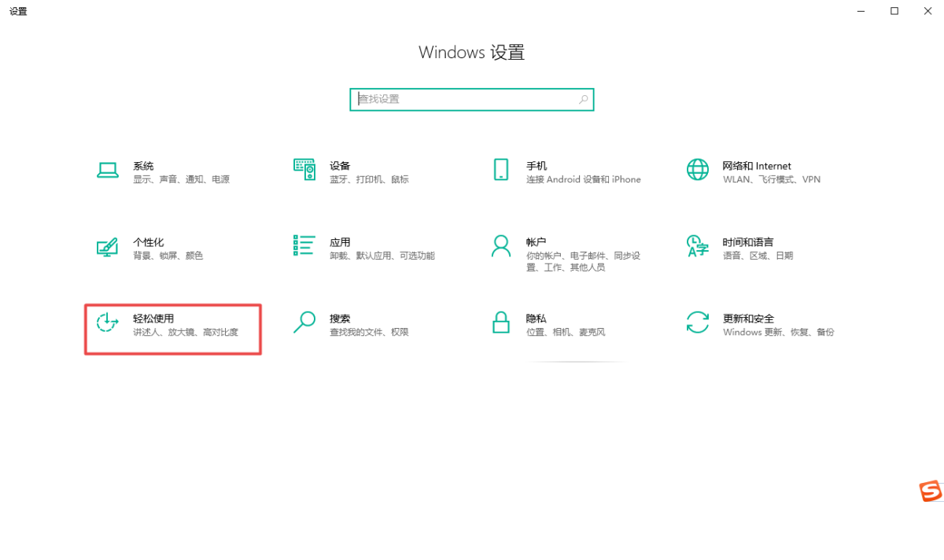944x560 pixels.
Task: Select the 系统 title text
Action: tap(143, 166)
